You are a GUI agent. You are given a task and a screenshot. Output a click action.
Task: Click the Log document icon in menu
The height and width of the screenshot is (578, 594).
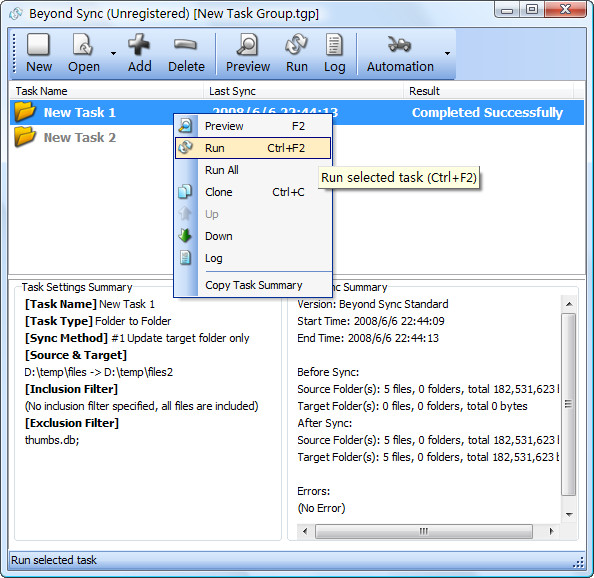(x=185, y=258)
